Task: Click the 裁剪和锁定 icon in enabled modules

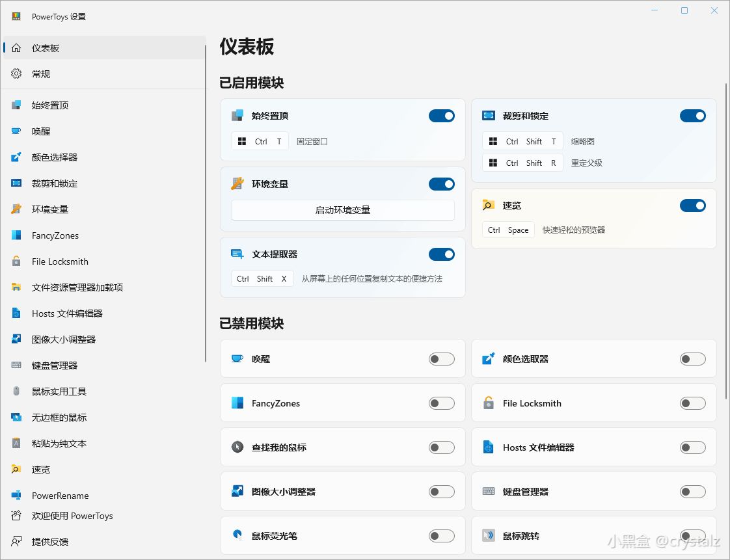Action: (x=489, y=115)
